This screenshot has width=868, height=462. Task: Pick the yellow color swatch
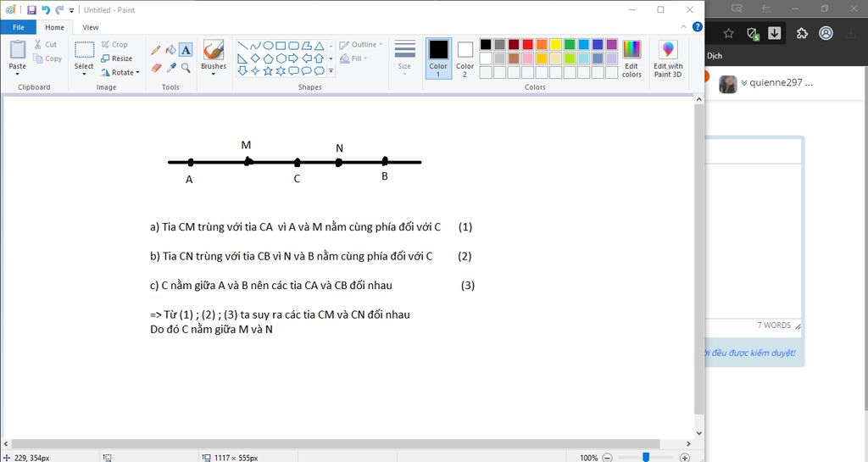coord(556,44)
